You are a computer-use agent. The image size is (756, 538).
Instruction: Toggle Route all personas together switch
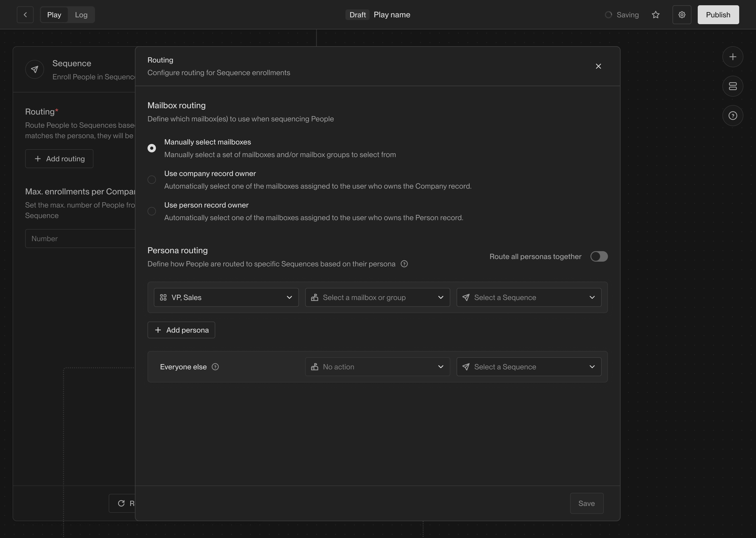(x=598, y=256)
